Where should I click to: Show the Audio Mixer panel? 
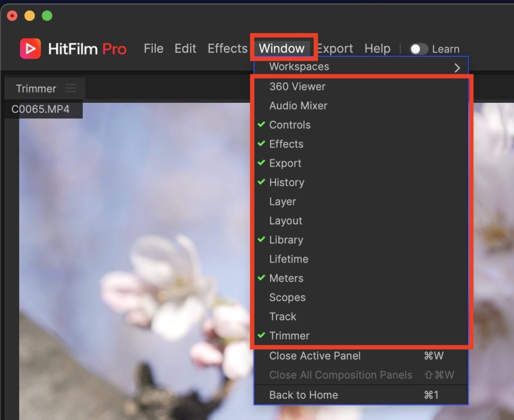coord(361,105)
